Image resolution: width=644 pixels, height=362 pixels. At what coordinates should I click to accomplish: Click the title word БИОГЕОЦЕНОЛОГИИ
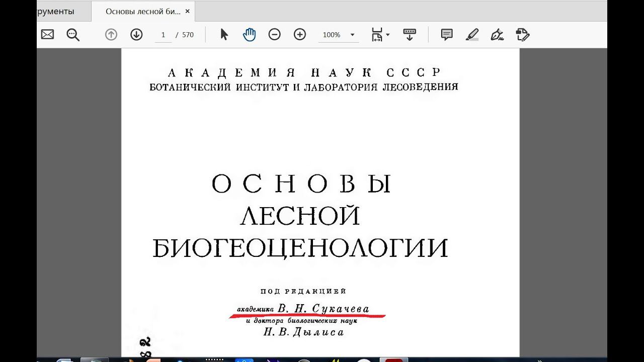pyautogui.click(x=300, y=248)
